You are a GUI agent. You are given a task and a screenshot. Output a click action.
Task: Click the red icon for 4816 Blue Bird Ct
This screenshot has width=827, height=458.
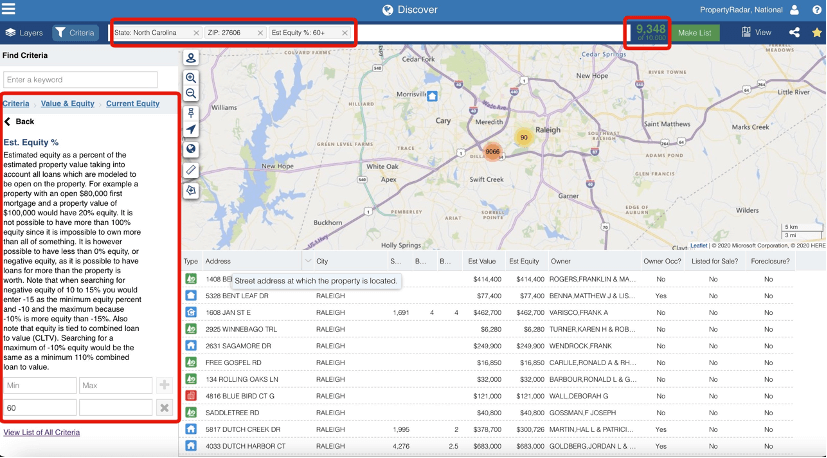(x=191, y=396)
